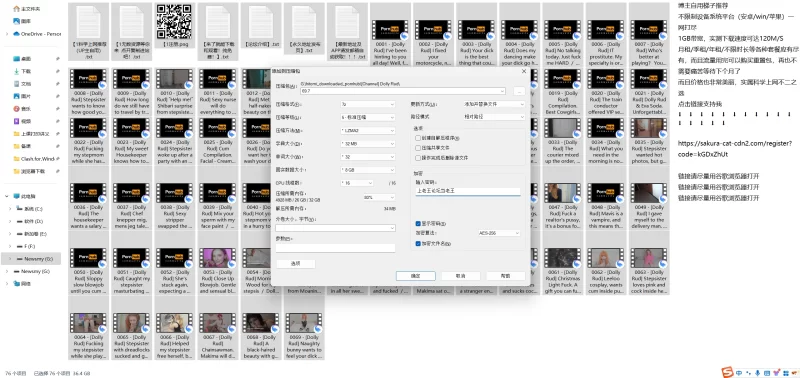This screenshot has width=800, height=378.
Task: Click the Sogou input method tray icon
Action: pos(727,372)
